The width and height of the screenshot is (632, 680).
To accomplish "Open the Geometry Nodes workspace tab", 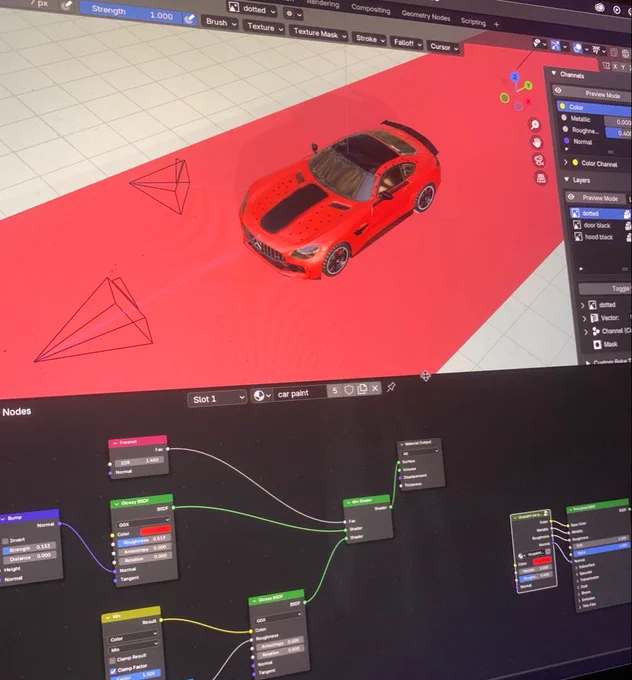I will coord(426,16).
